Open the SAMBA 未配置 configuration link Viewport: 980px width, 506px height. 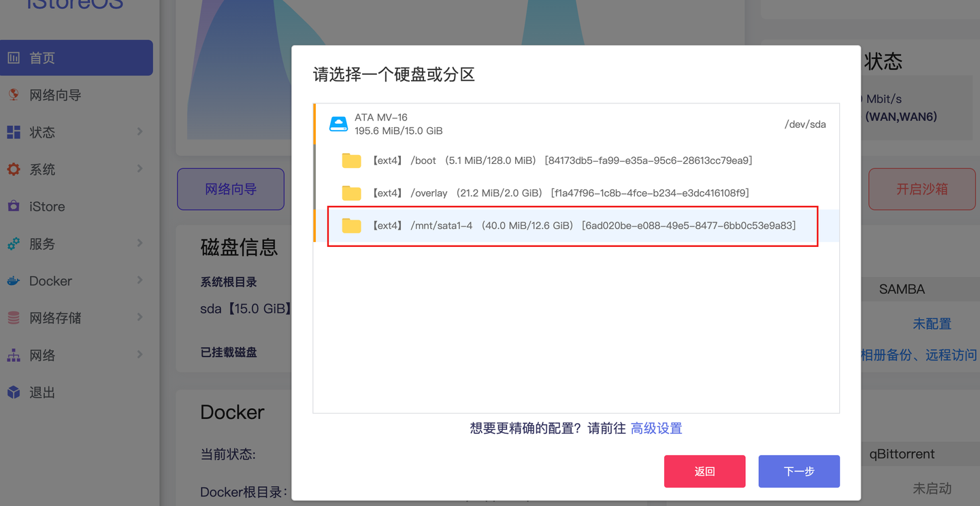[x=932, y=324]
